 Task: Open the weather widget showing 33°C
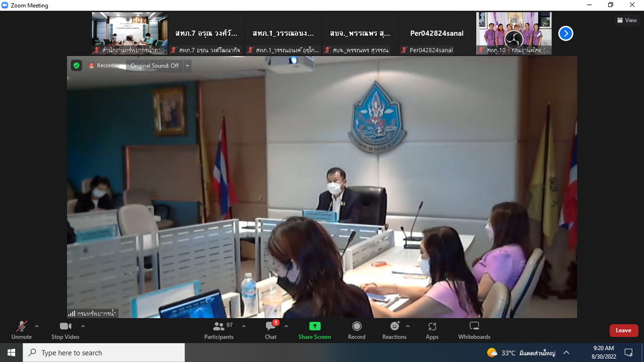[x=521, y=353]
